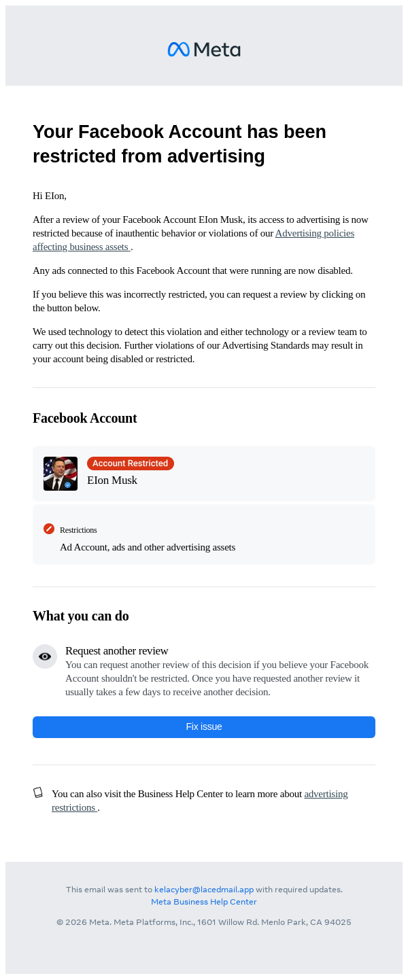
Task: Click the Meta logo in the header
Action: coord(204,50)
